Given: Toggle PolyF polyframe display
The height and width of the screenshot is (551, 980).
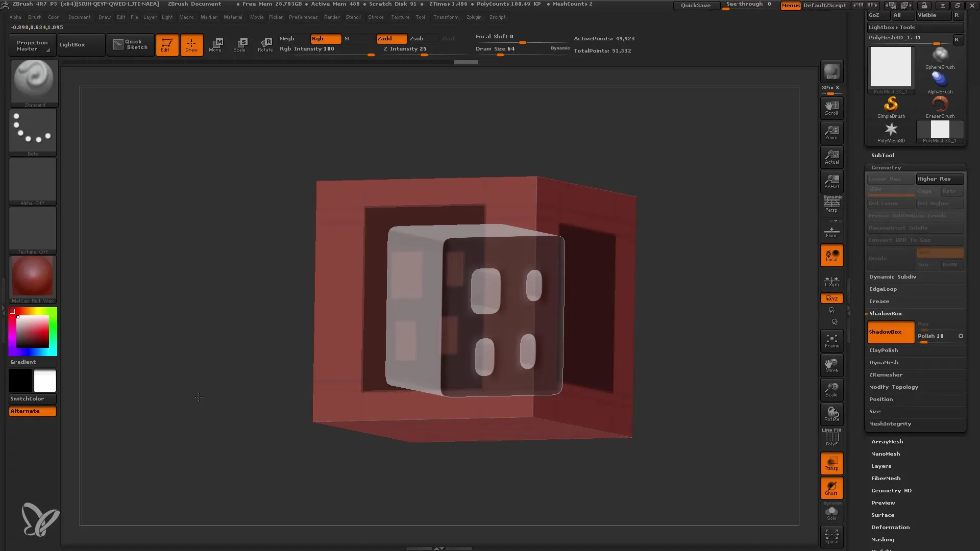Looking at the screenshot, I should (831, 438).
